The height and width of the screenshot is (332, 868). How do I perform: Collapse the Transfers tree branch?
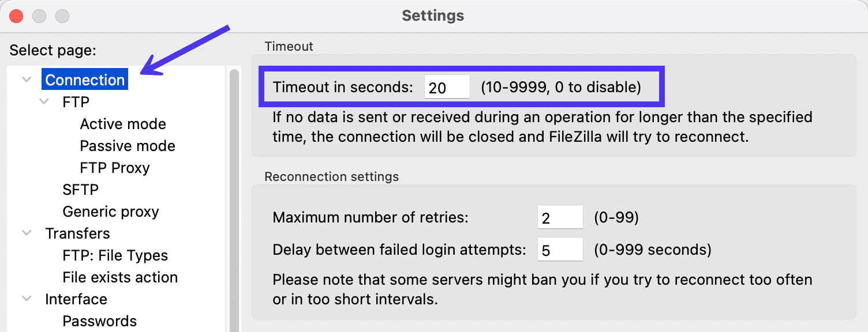tap(26, 233)
